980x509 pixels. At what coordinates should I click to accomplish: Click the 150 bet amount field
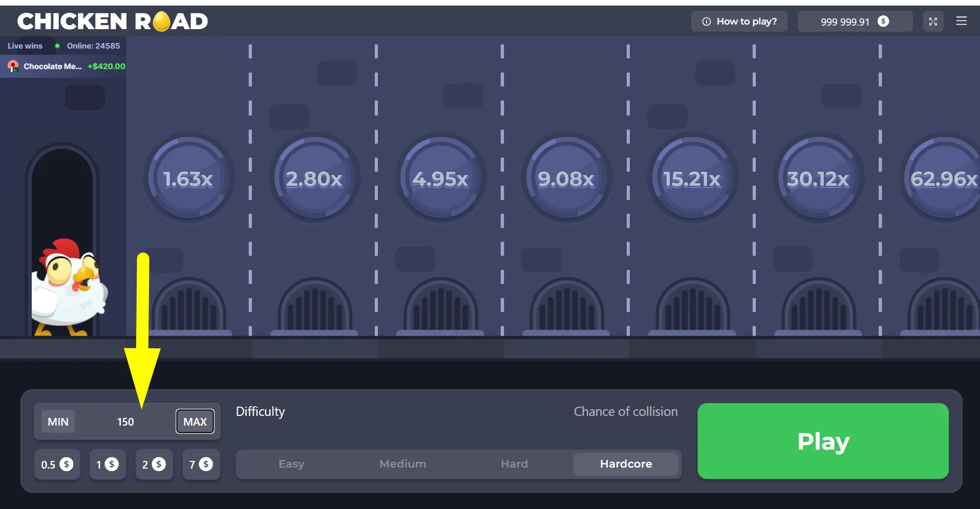click(125, 422)
